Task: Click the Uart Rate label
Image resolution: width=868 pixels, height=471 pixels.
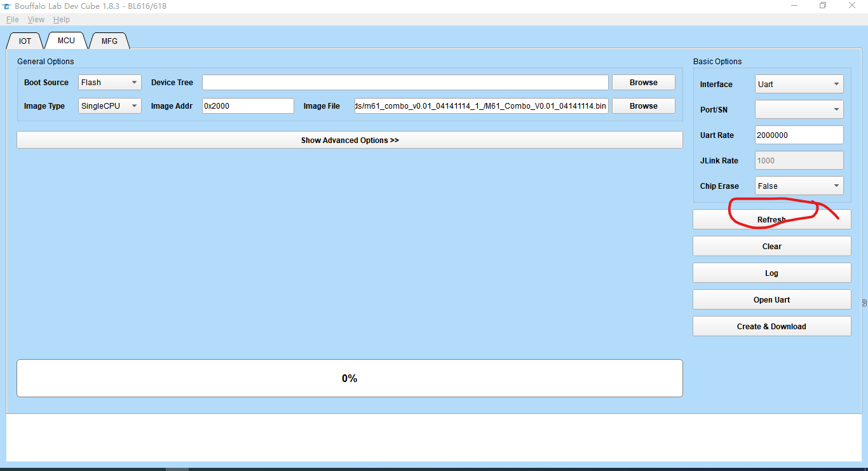Action: click(717, 135)
